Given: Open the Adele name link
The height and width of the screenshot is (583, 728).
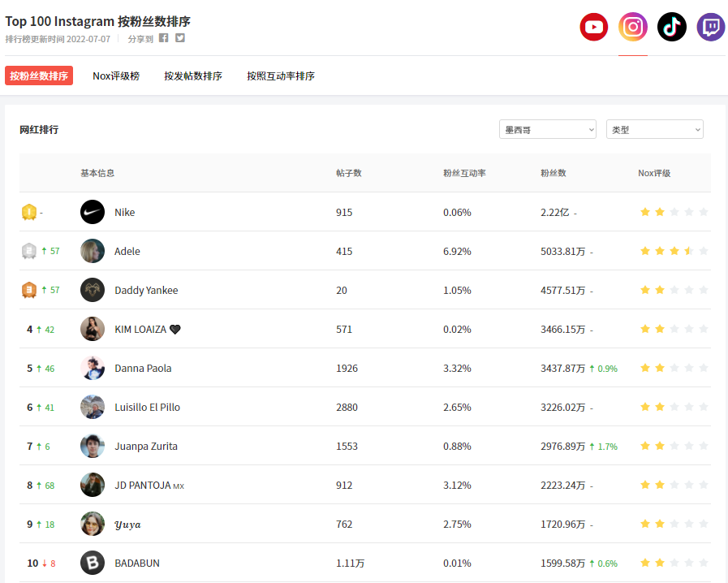Looking at the screenshot, I should pos(127,252).
